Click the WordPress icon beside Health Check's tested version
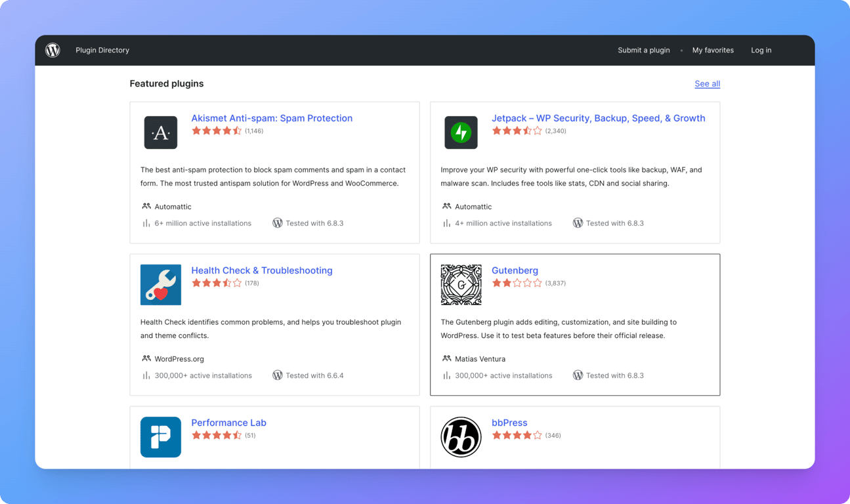Screen dimensions: 850x504 (278, 375)
